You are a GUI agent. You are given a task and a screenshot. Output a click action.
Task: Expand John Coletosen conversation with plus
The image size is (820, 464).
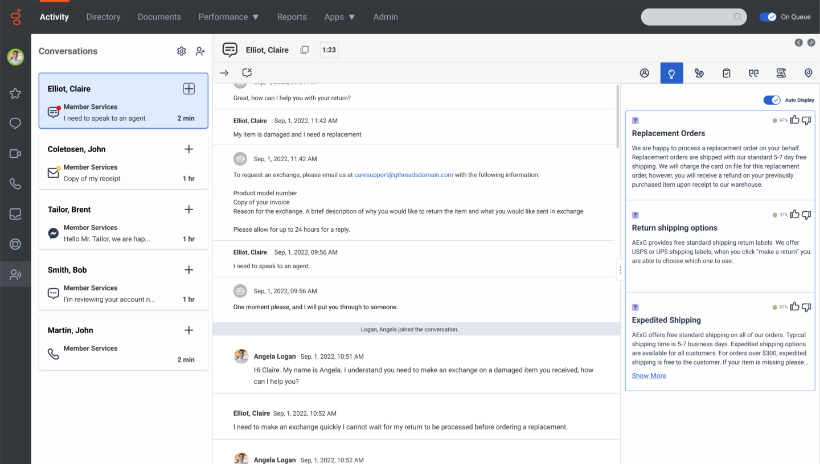tap(189, 149)
